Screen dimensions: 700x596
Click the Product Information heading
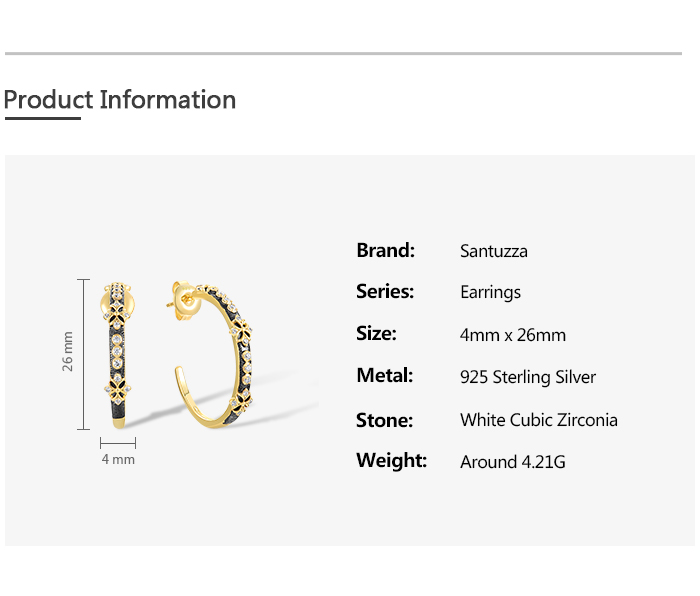120,100
